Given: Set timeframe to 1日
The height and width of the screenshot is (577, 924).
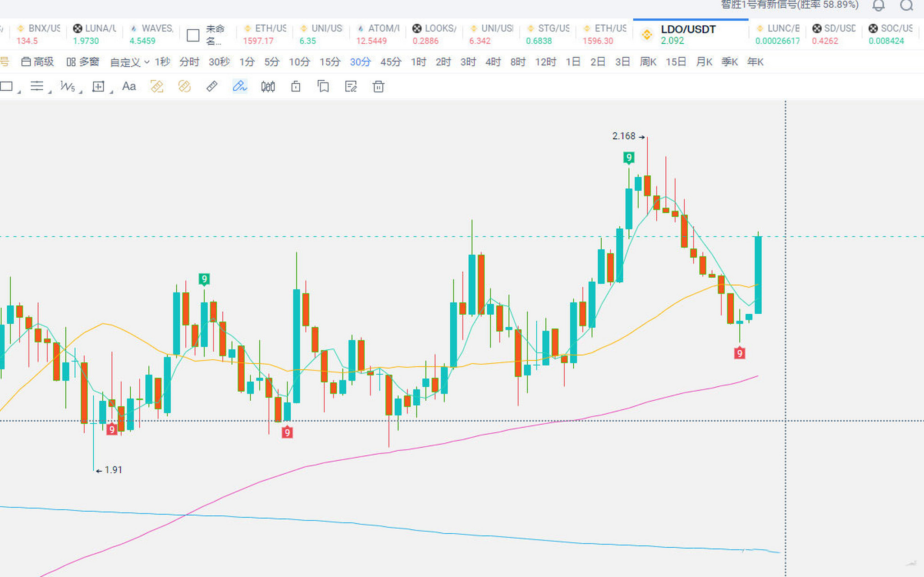Looking at the screenshot, I should click(573, 62).
